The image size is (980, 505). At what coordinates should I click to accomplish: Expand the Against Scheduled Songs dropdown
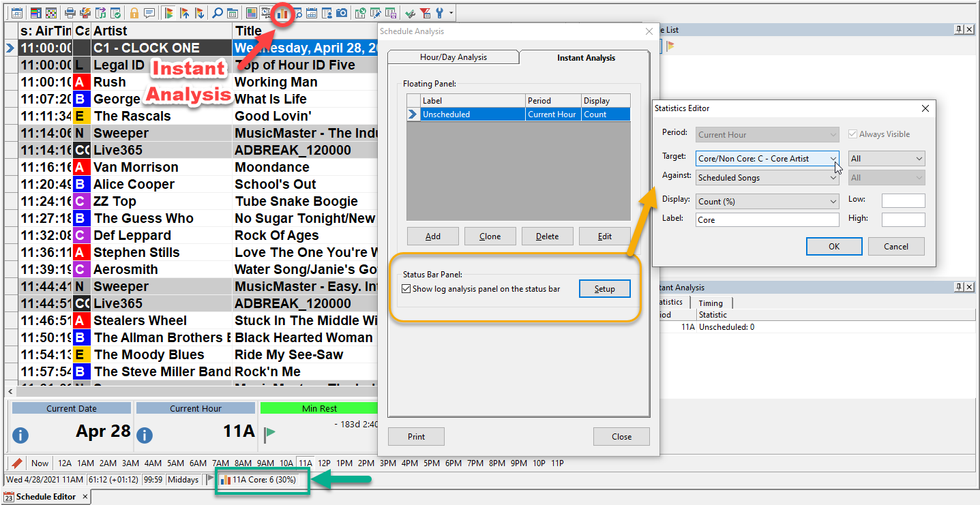coord(833,178)
